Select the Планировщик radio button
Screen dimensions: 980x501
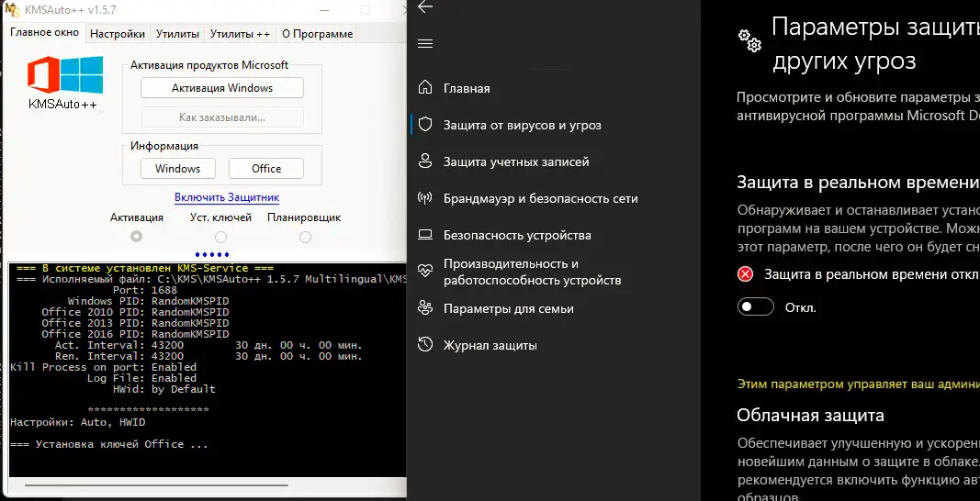(x=305, y=238)
